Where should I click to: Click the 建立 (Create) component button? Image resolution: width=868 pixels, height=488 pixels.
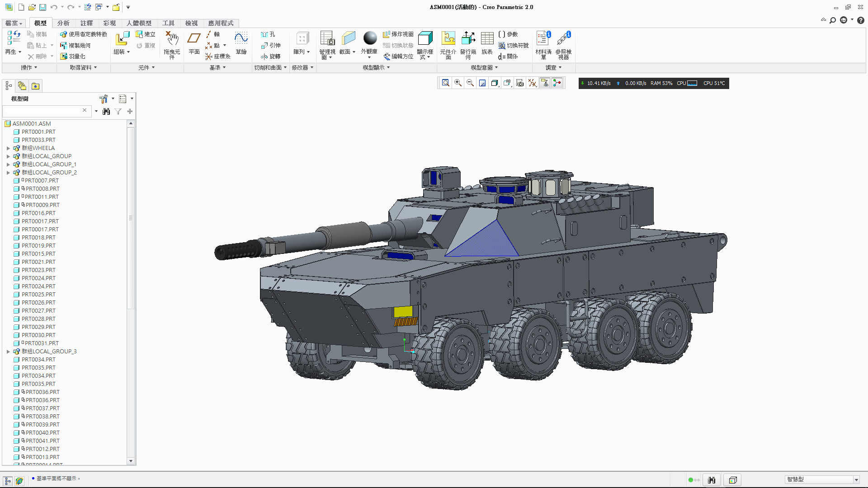tap(146, 34)
